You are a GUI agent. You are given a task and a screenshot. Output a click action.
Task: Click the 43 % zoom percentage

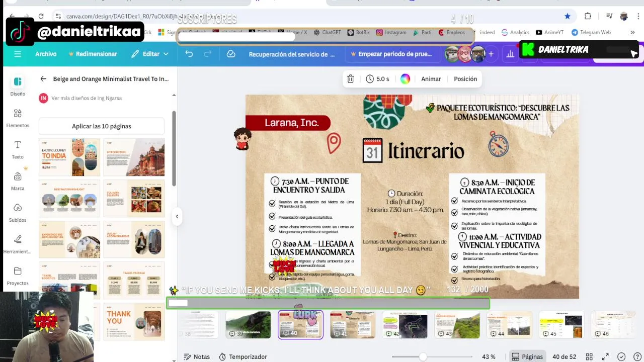point(489,356)
